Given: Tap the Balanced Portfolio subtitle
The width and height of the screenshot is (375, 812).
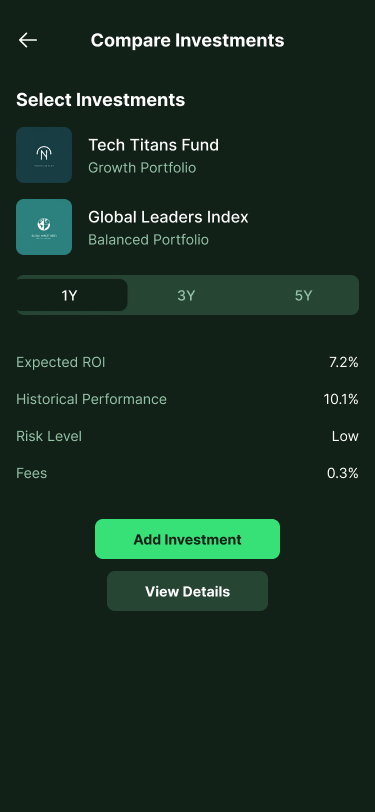Looking at the screenshot, I should click(148, 240).
